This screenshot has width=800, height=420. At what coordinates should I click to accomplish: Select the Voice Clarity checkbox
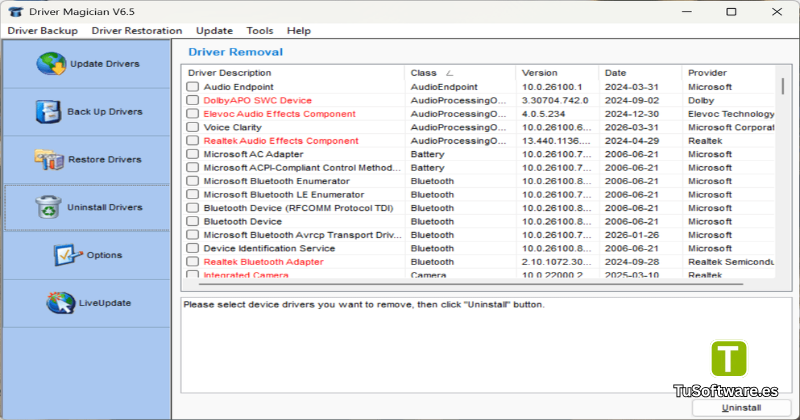pos(192,127)
